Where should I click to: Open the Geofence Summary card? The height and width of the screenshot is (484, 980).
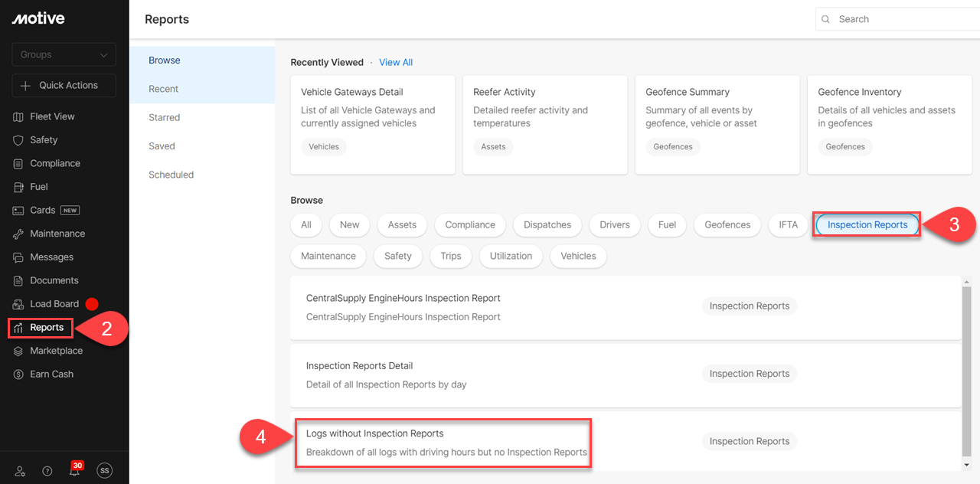[717, 125]
